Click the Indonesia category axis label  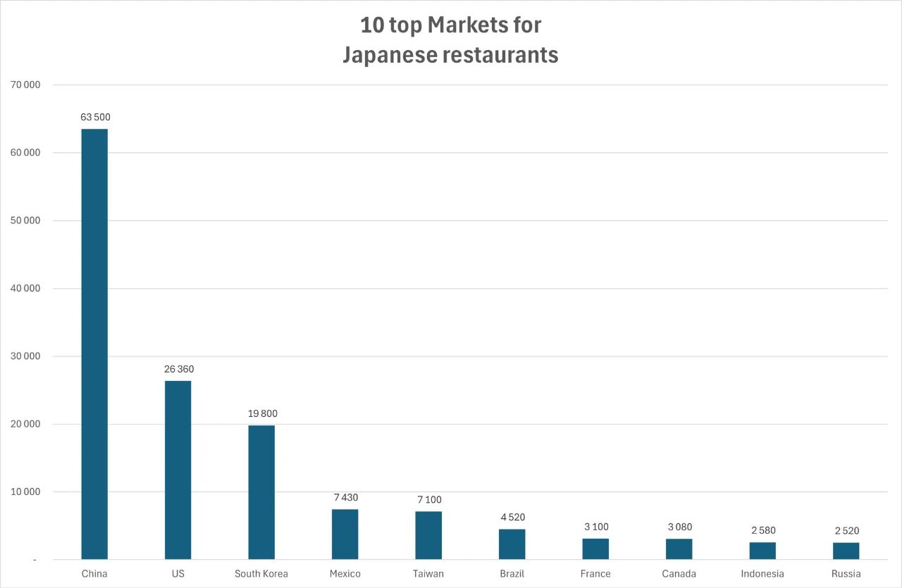click(762, 574)
